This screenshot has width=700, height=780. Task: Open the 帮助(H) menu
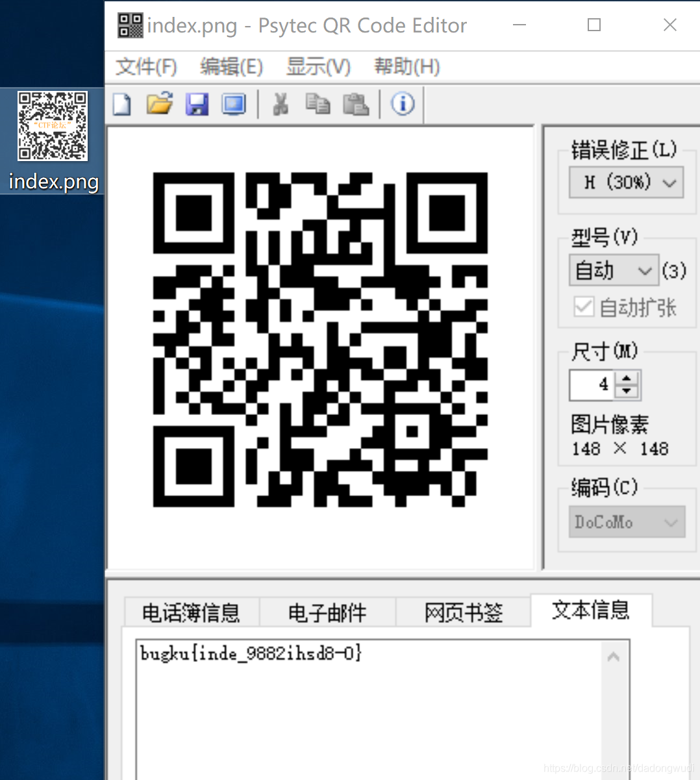click(407, 66)
